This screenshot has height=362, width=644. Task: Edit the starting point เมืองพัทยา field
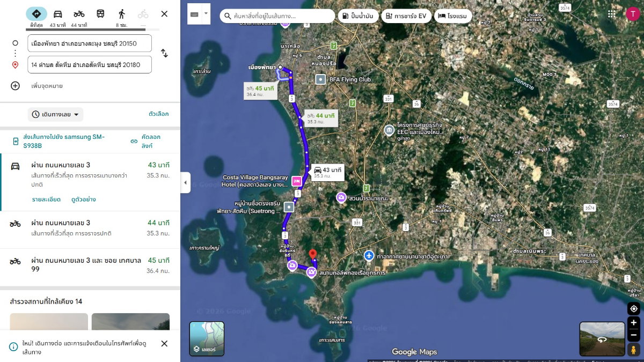click(90, 43)
